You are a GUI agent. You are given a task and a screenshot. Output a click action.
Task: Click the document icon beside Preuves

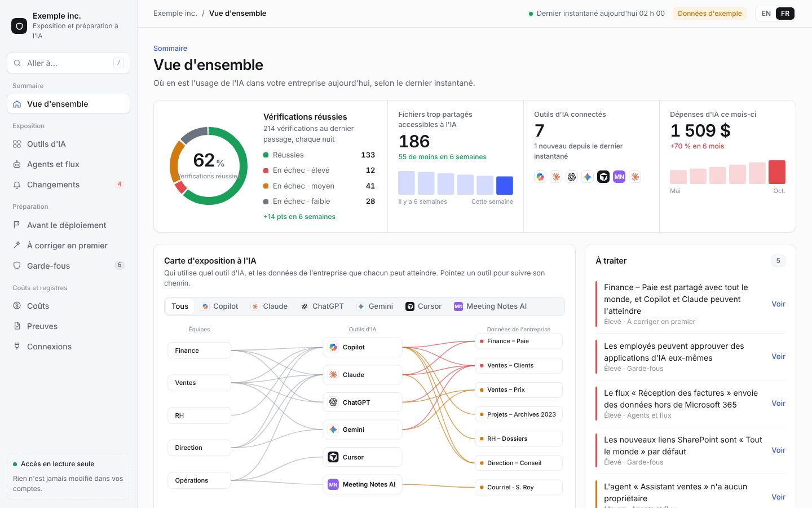(x=17, y=326)
